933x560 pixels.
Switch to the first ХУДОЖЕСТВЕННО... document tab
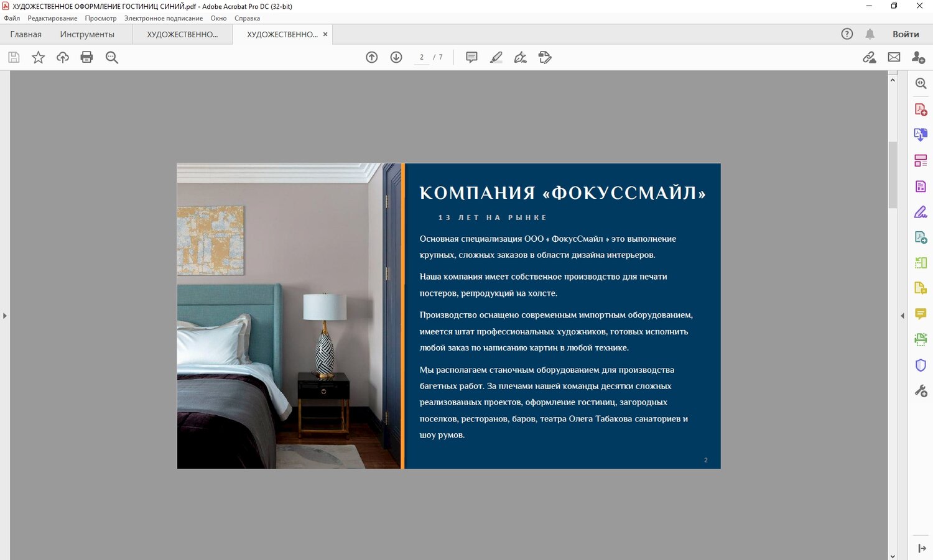(182, 34)
